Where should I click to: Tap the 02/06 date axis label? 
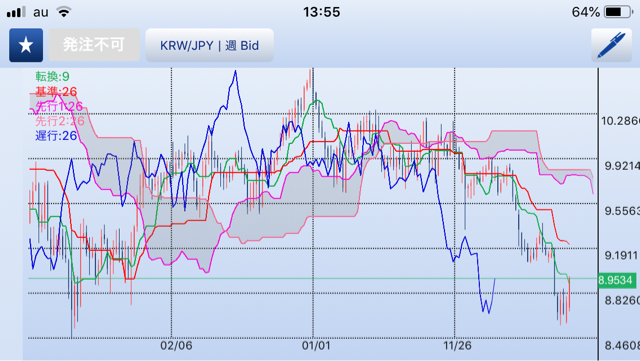pyautogui.click(x=176, y=345)
